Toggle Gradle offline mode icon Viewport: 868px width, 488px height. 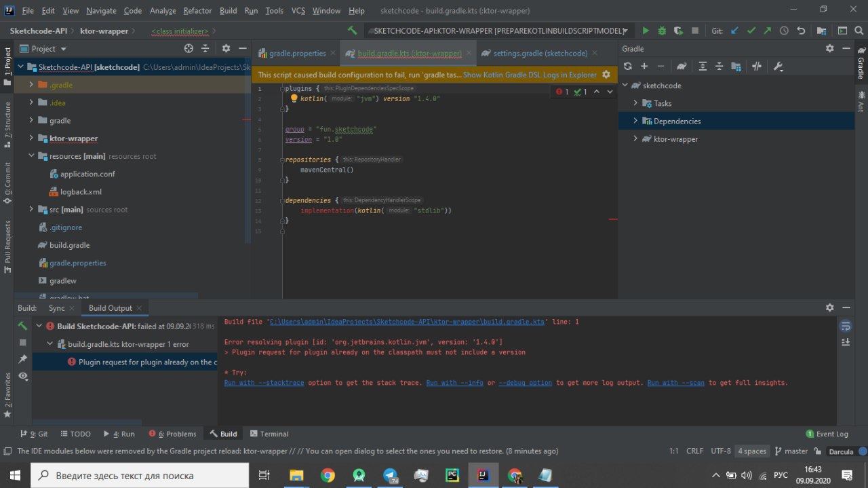click(x=757, y=66)
